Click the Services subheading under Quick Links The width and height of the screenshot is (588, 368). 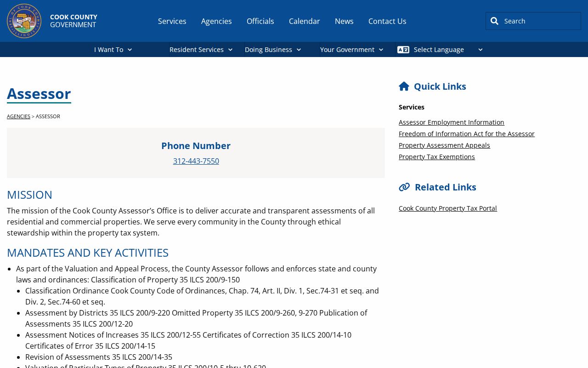pyautogui.click(x=412, y=107)
